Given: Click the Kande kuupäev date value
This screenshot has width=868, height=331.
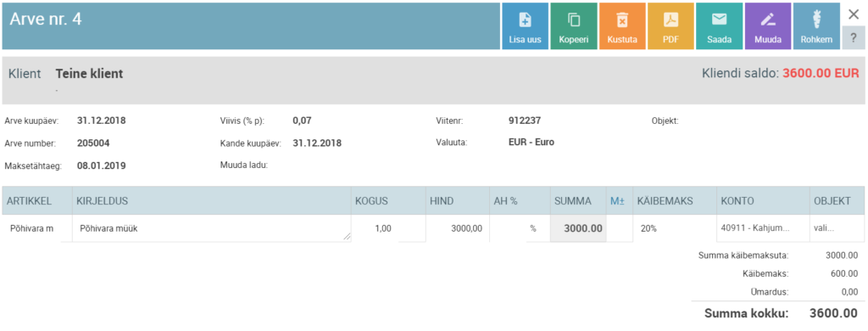Looking at the screenshot, I should click(317, 143).
